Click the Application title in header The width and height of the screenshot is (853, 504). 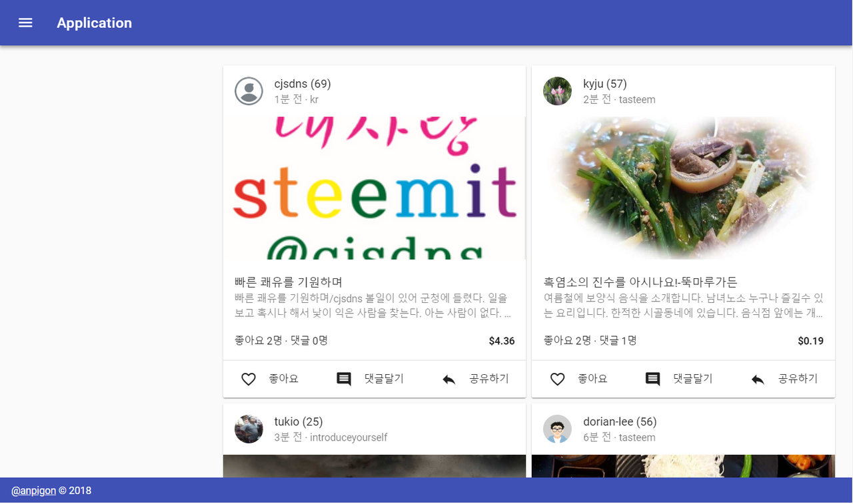[94, 23]
